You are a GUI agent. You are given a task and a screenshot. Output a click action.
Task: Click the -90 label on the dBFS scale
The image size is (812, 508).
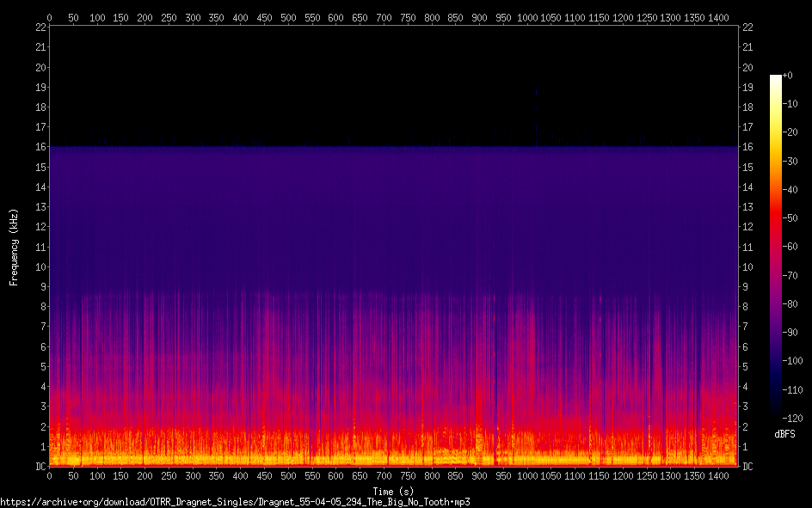[x=791, y=333]
